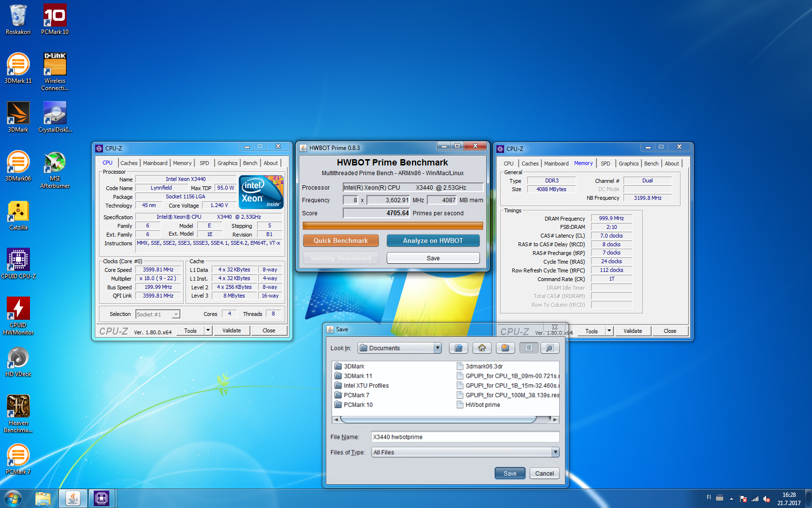Click the File Name input field
This screenshot has height=508, width=812.
[x=465, y=437]
